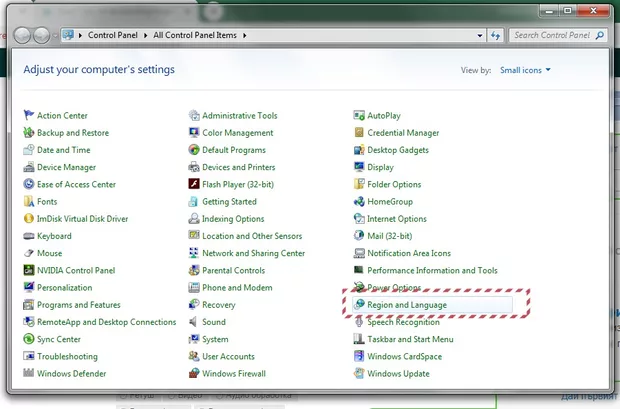This screenshot has width=620, height=409.
Task: Open the Action Center flag icon
Action: 29,116
